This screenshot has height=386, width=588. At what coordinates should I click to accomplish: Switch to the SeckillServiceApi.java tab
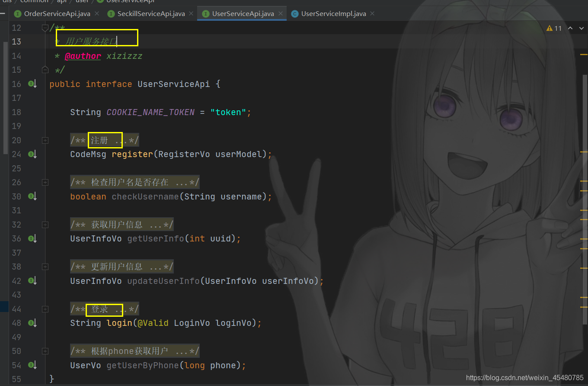[x=151, y=14]
